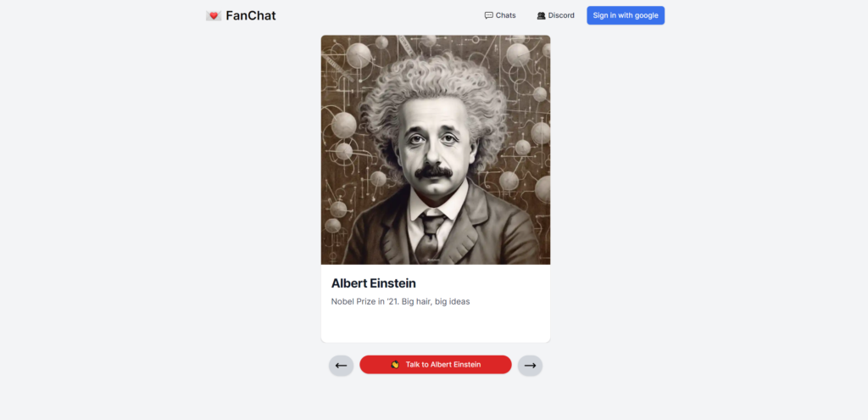Click the Chats speech bubble icon
Viewport: 868px width, 420px height.
(489, 15)
